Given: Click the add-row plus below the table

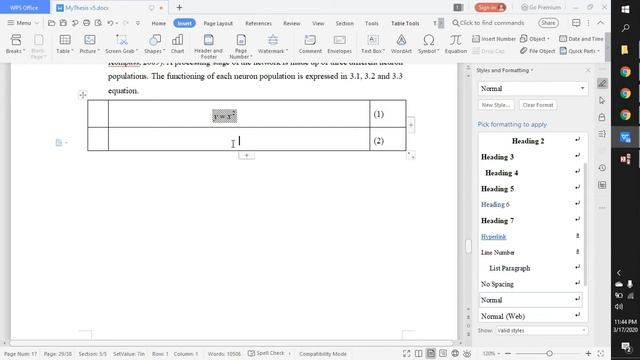Looking at the screenshot, I should (x=247, y=156).
